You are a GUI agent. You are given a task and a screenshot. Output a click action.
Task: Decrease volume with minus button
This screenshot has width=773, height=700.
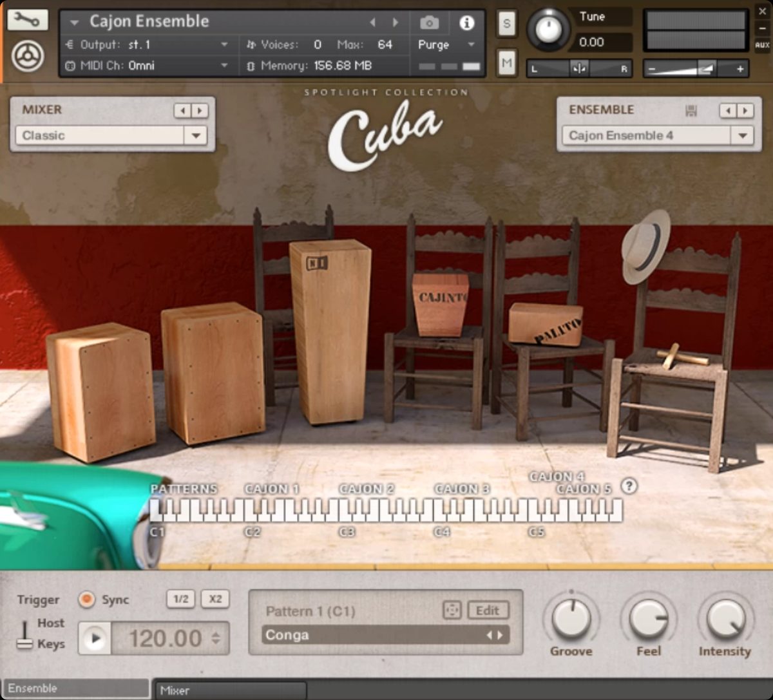(x=652, y=68)
